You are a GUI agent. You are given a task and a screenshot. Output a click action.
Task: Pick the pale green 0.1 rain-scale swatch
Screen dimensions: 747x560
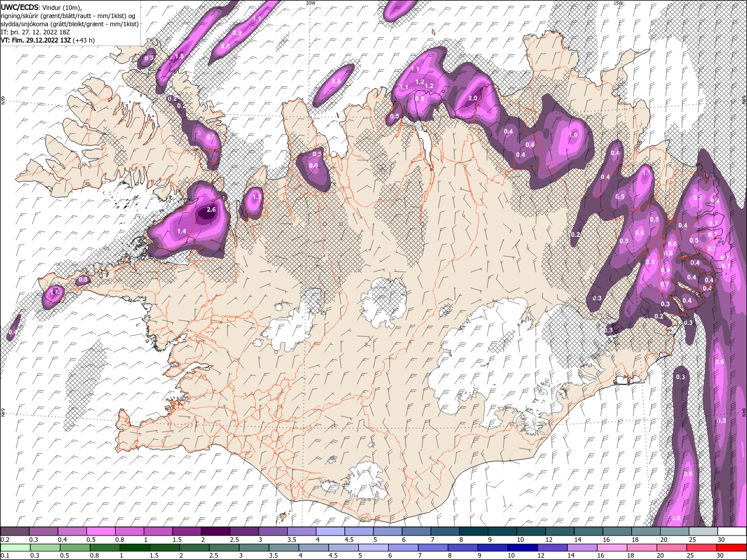coord(15,548)
